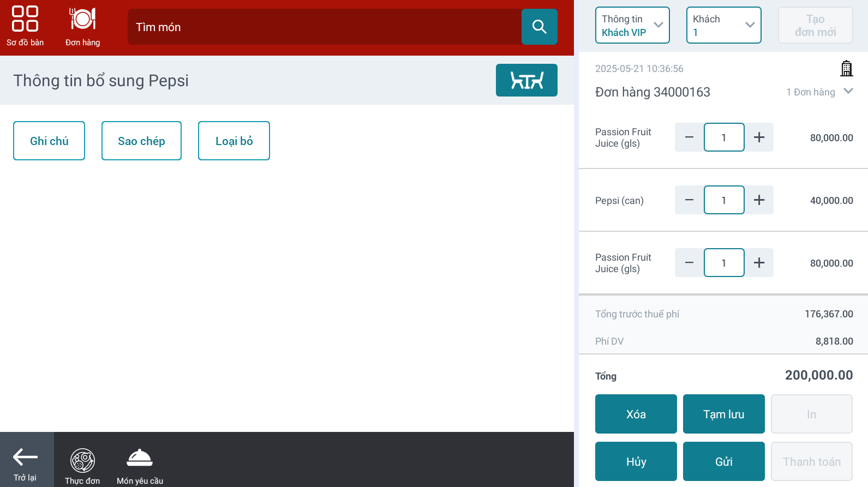
Task: Click Tạo đơn mới new order button
Action: pos(815,25)
